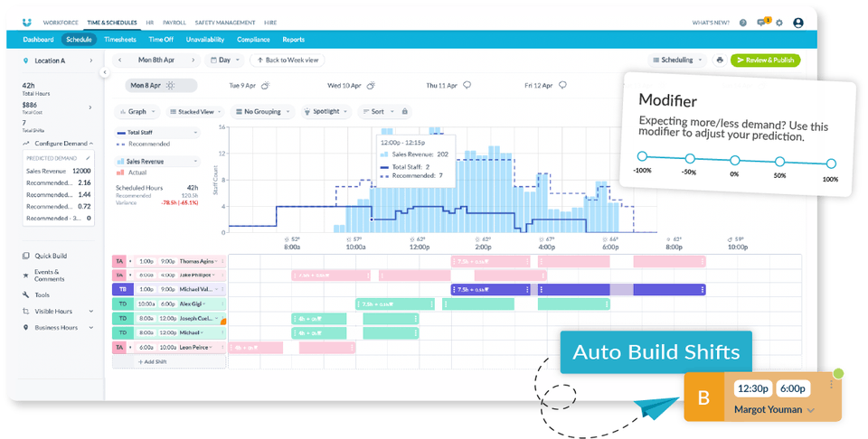Toggle the Sales Revenue graph series
The height and width of the screenshot is (439, 868).
coord(156,162)
